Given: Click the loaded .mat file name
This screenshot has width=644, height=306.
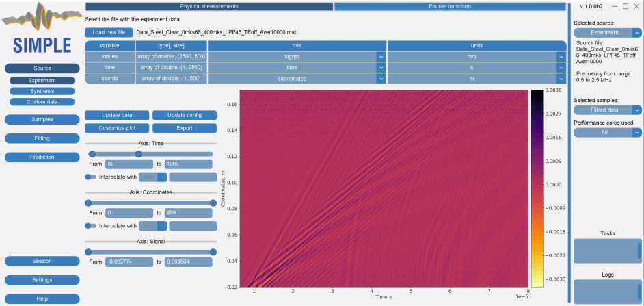Looking at the screenshot, I should point(217,32).
